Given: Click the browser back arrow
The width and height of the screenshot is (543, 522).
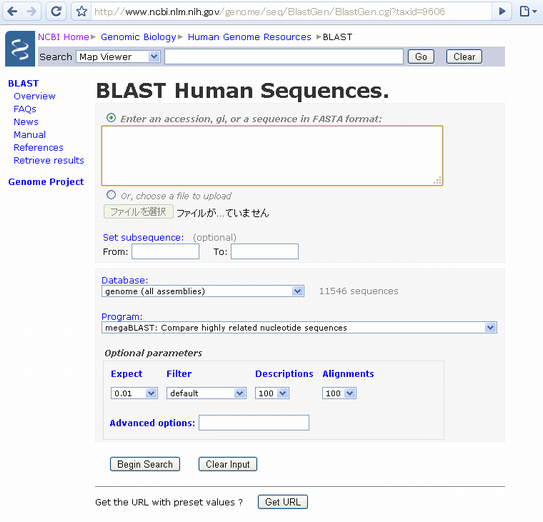Looking at the screenshot, I should 12,11.
